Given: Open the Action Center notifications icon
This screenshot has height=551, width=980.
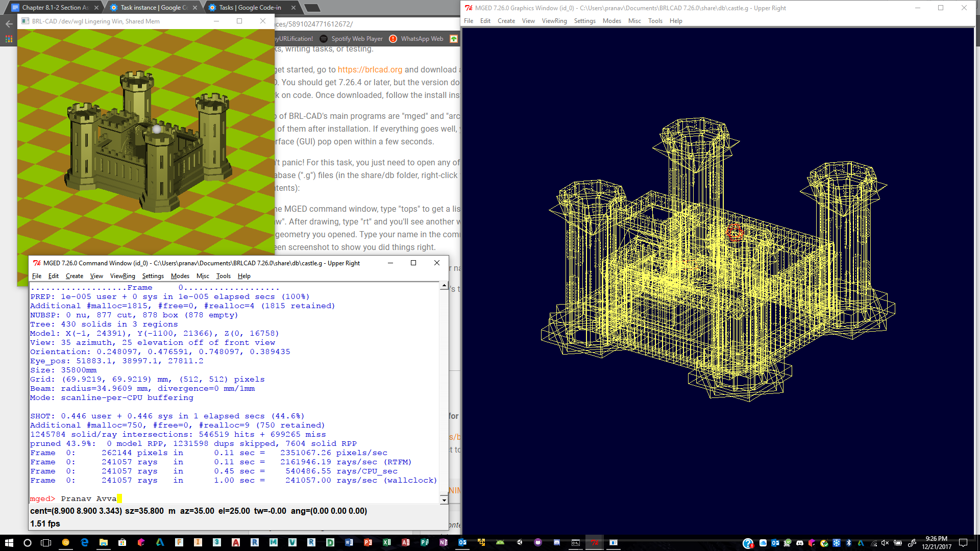Looking at the screenshot, I should click(963, 542).
